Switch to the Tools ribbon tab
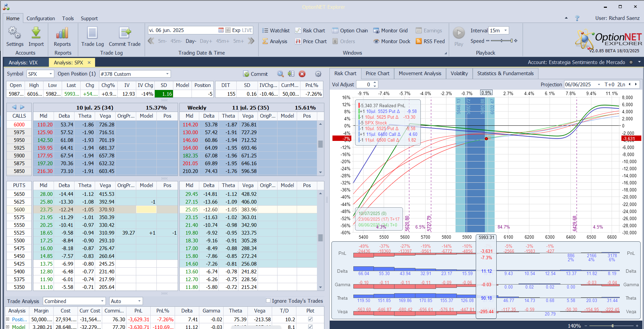The image size is (644, 329). [x=68, y=19]
